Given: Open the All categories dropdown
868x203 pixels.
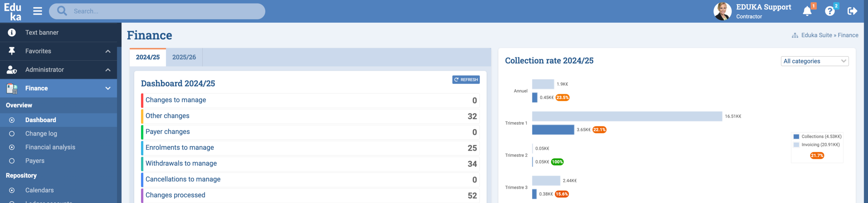Looking at the screenshot, I should coord(814,61).
